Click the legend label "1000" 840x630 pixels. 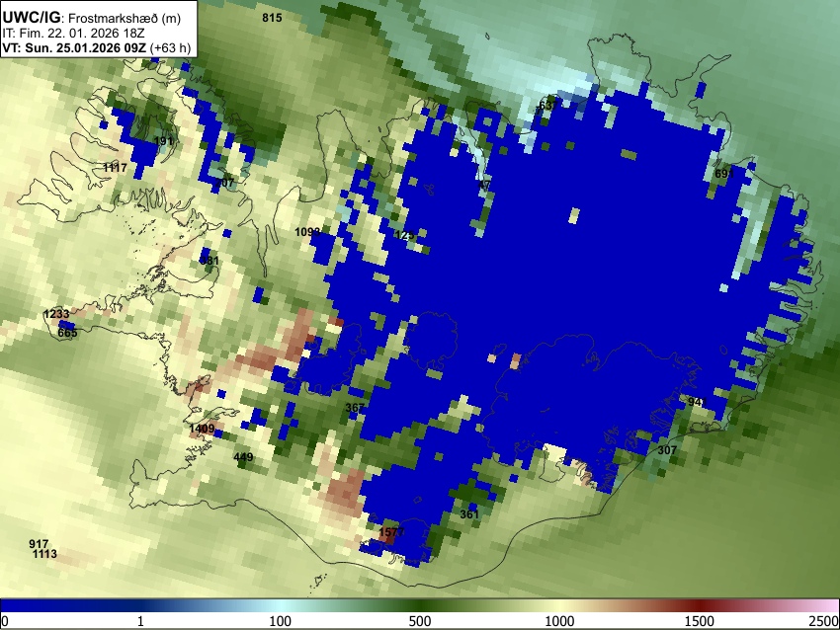[x=559, y=621]
